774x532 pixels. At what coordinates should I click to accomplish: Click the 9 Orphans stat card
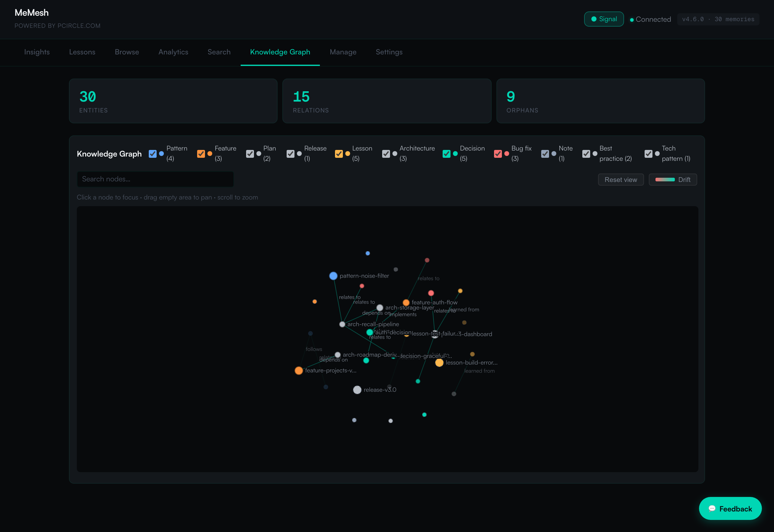[600, 101]
